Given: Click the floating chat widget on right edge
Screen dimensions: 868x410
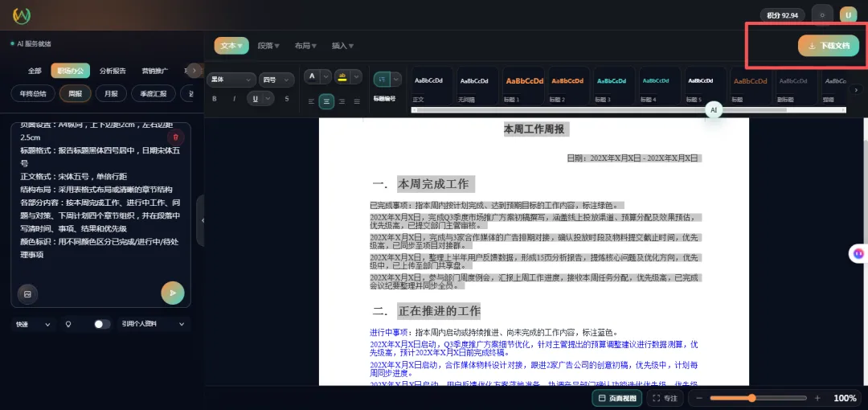Looking at the screenshot, I should tap(858, 253).
